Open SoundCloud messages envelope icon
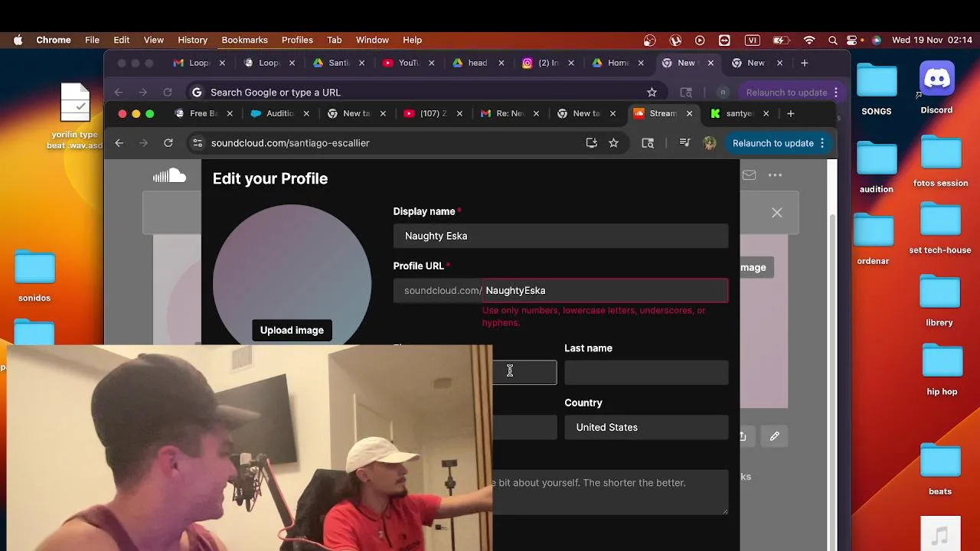This screenshot has width=980, height=551. [749, 174]
